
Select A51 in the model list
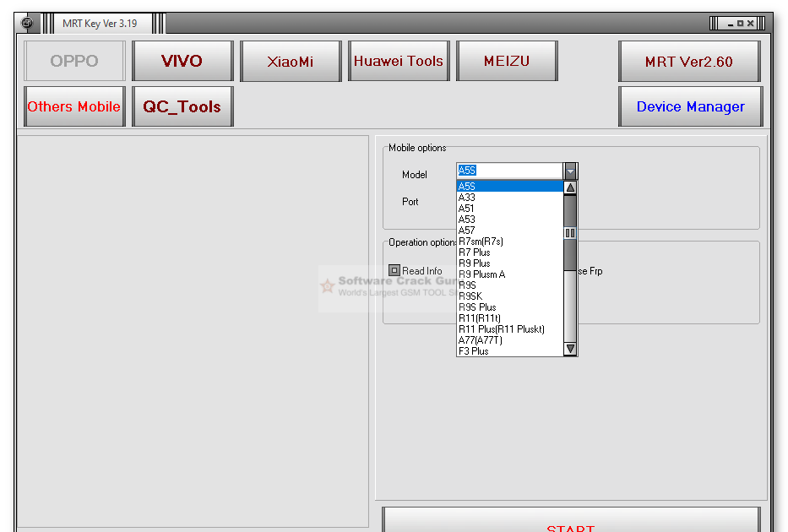coord(509,209)
